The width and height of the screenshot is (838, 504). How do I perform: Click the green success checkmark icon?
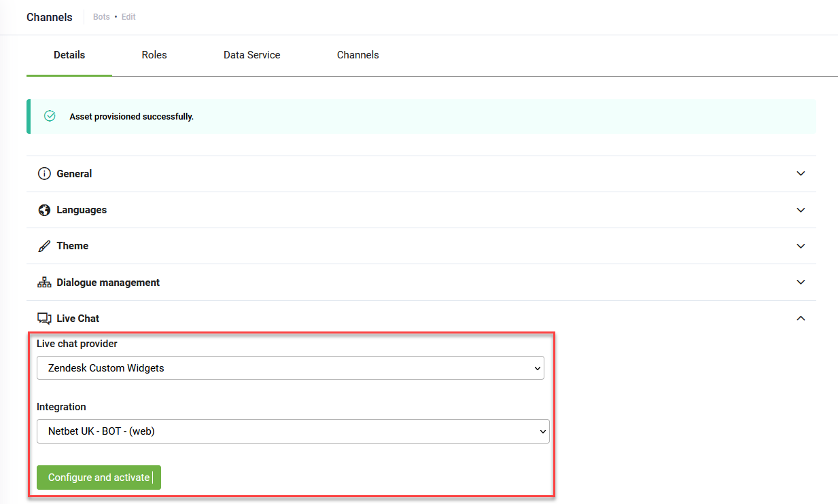(x=50, y=116)
